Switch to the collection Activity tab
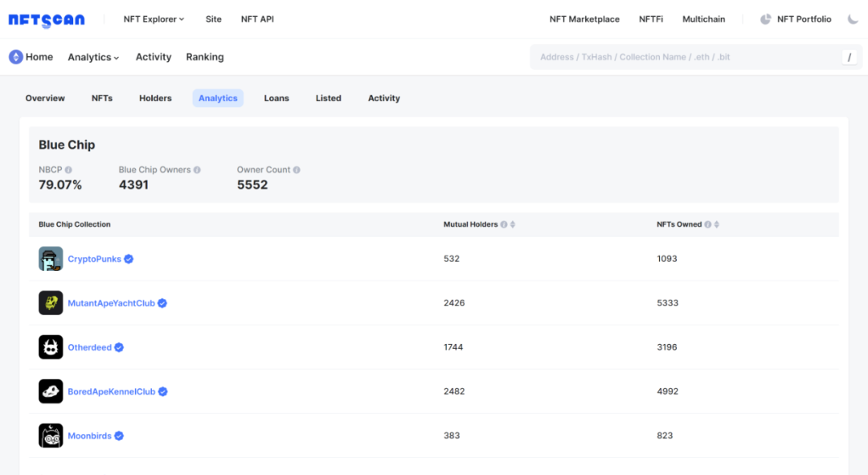This screenshot has width=868, height=475. click(384, 98)
